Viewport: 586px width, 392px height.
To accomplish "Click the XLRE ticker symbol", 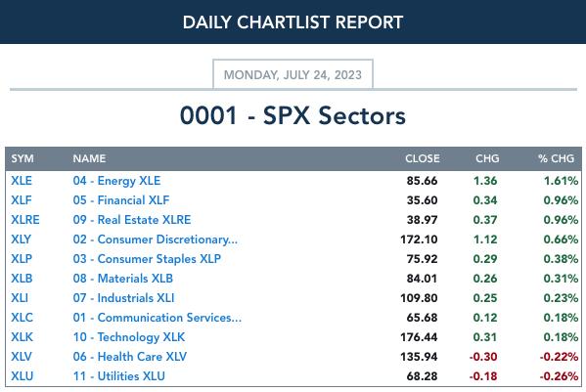I will 25,220.
